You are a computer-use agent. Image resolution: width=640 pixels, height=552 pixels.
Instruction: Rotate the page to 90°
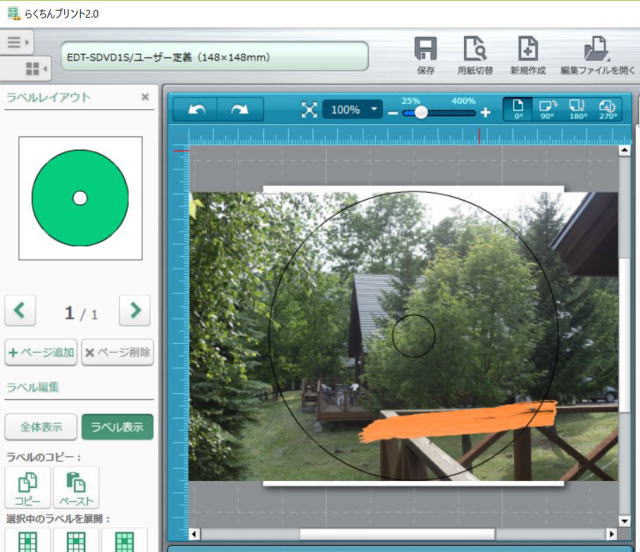(547, 109)
